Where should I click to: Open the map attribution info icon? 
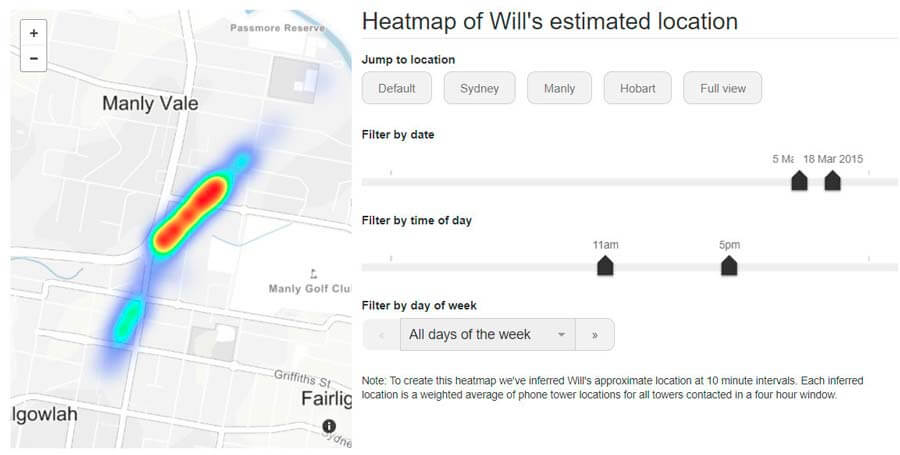point(329,427)
